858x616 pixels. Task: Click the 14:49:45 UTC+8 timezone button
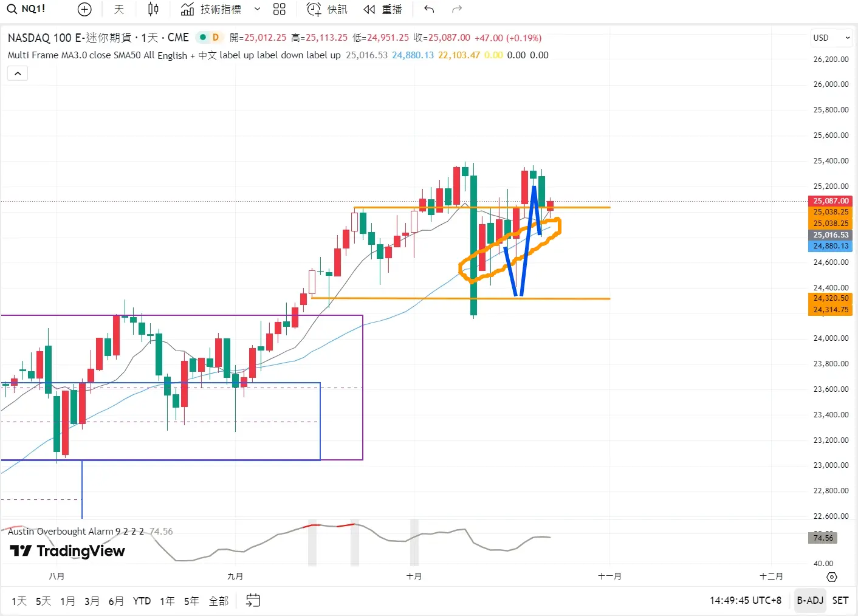746,600
